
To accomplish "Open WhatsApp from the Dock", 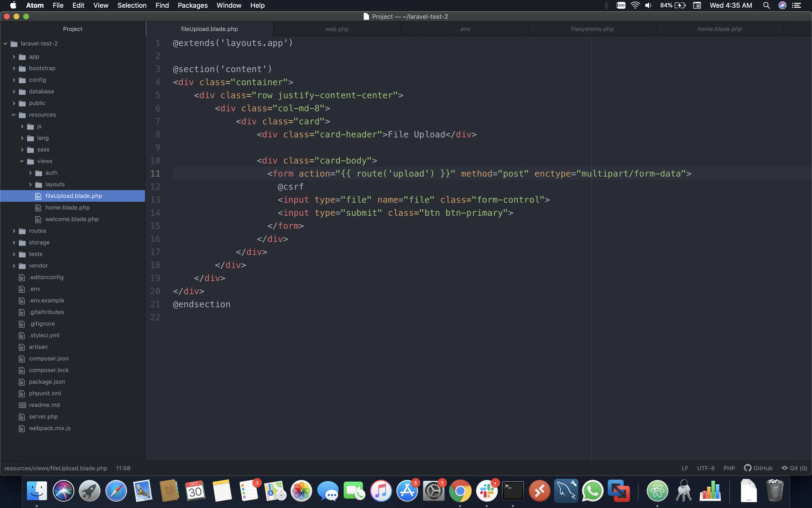I will [x=592, y=491].
